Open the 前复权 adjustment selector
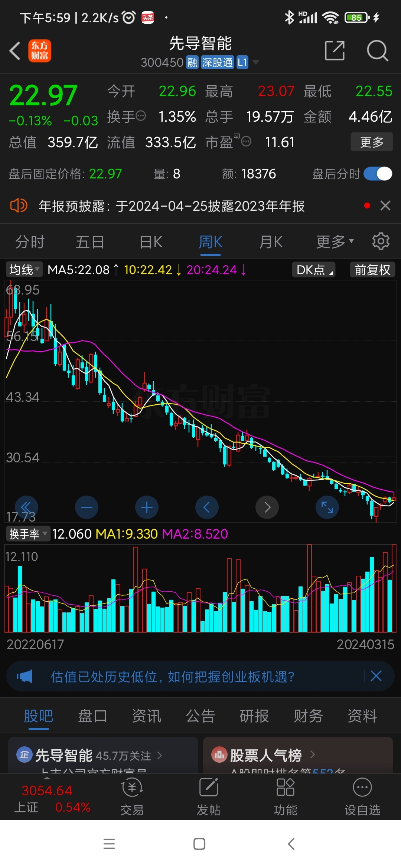This screenshot has height=868, width=401. pos(372,270)
